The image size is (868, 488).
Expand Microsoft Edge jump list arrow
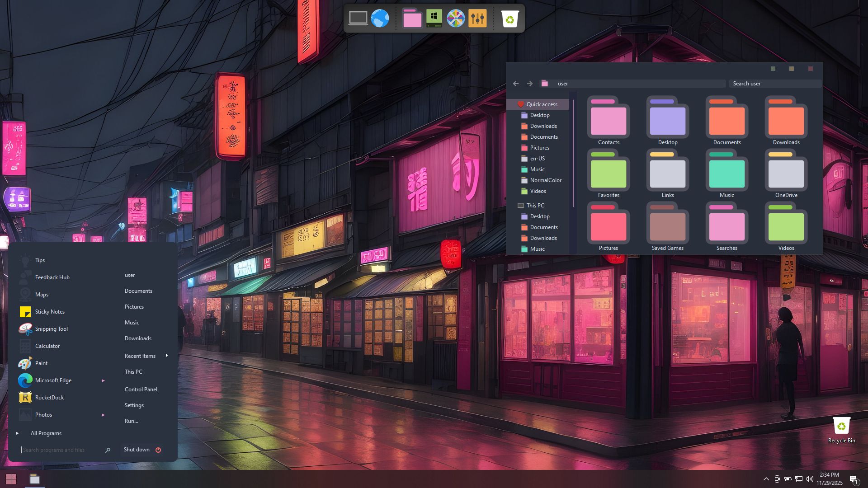(x=103, y=380)
